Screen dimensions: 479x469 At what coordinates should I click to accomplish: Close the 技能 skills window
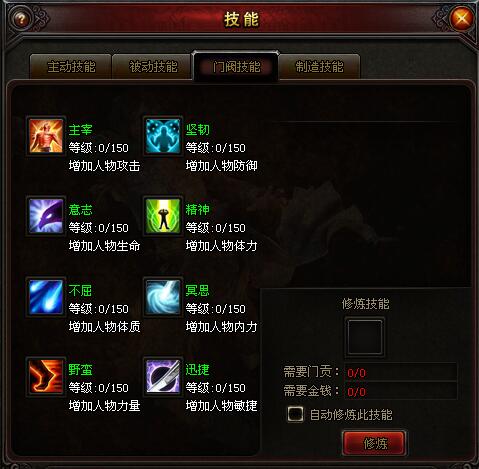(462, 19)
